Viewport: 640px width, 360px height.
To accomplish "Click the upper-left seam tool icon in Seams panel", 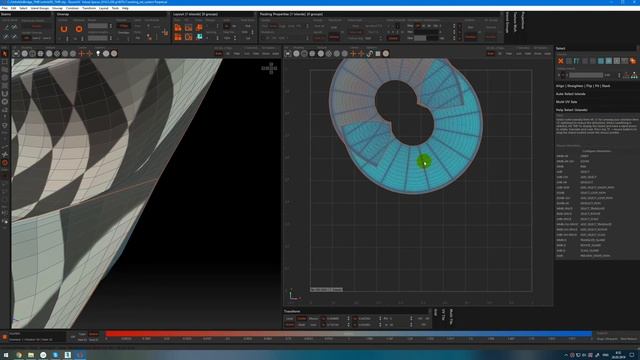I will coord(7,27).
